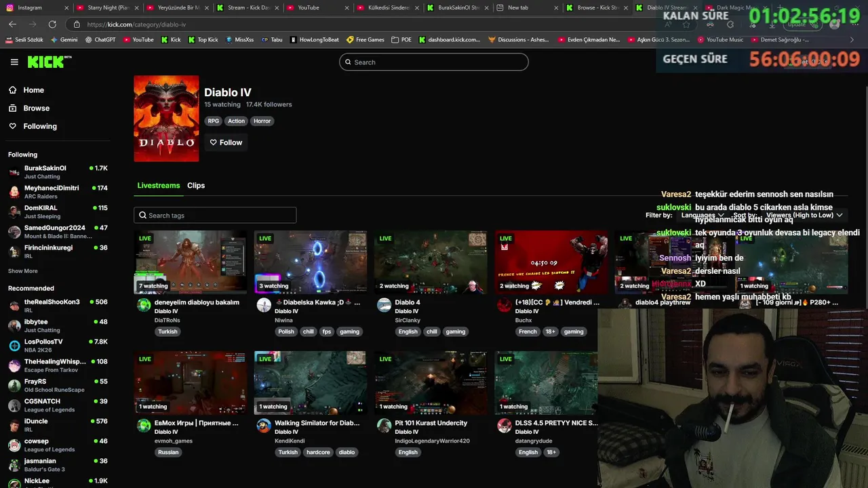Open the Free Games bookmark folder

pyautogui.click(x=366, y=40)
